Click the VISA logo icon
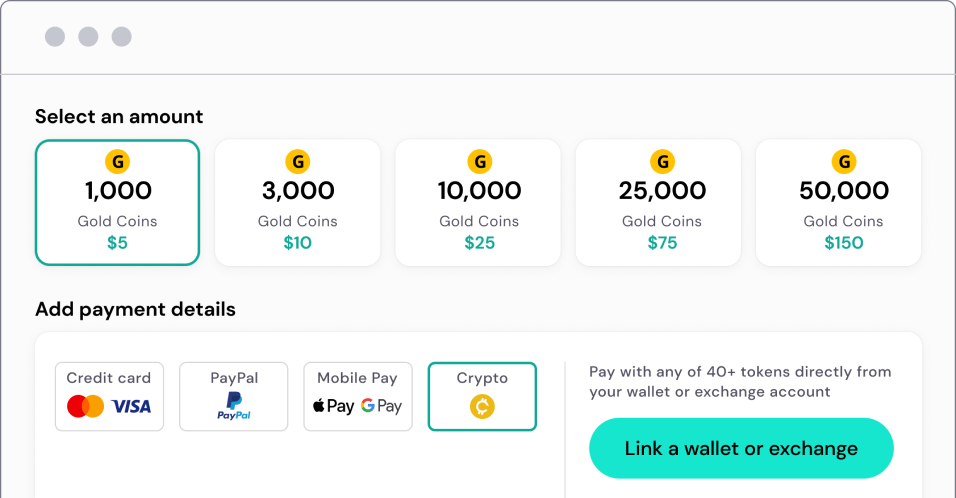Viewport: 956px width, 498px height. pyautogui.click(x=132, y=407)
